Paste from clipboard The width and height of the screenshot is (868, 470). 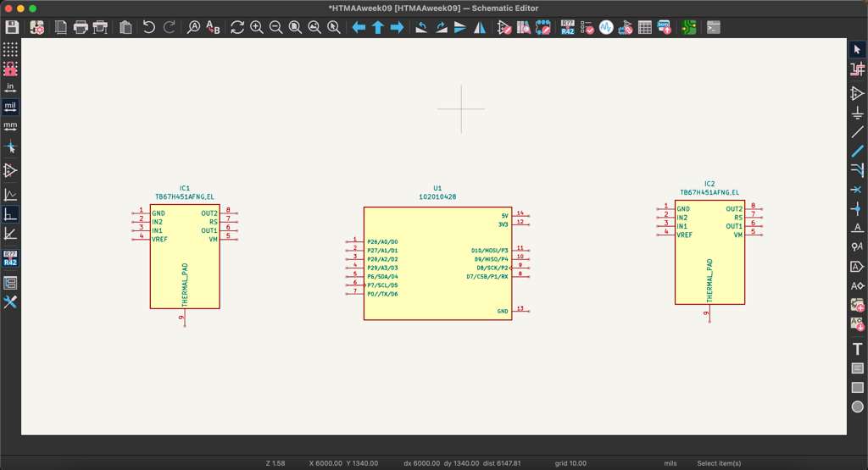tap(125, 27)
